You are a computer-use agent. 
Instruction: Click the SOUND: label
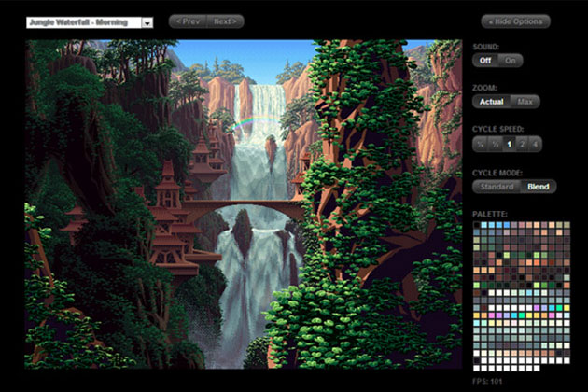click(x=485, y=47)
